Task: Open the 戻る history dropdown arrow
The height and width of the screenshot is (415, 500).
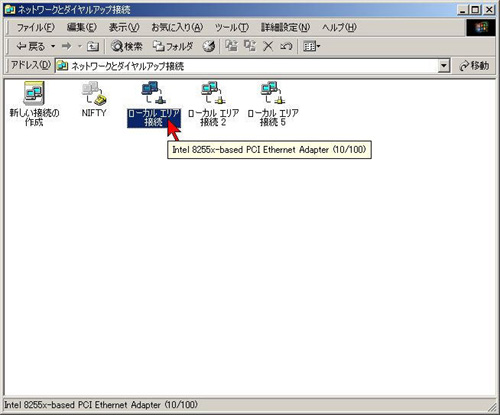Action: click(53, 46)
